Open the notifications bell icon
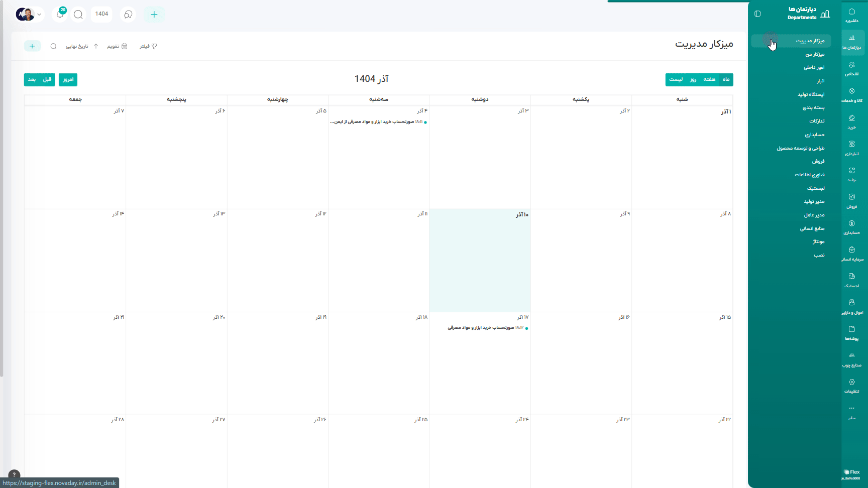Image resolution: width=868 pixels, height=488 pixels. click(x=60, y=15)
